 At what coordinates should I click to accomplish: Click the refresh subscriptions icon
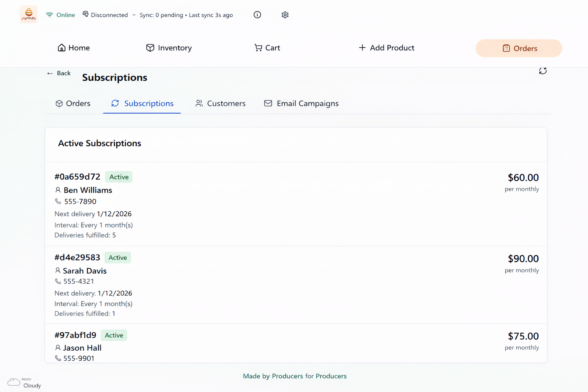(542, 71)
